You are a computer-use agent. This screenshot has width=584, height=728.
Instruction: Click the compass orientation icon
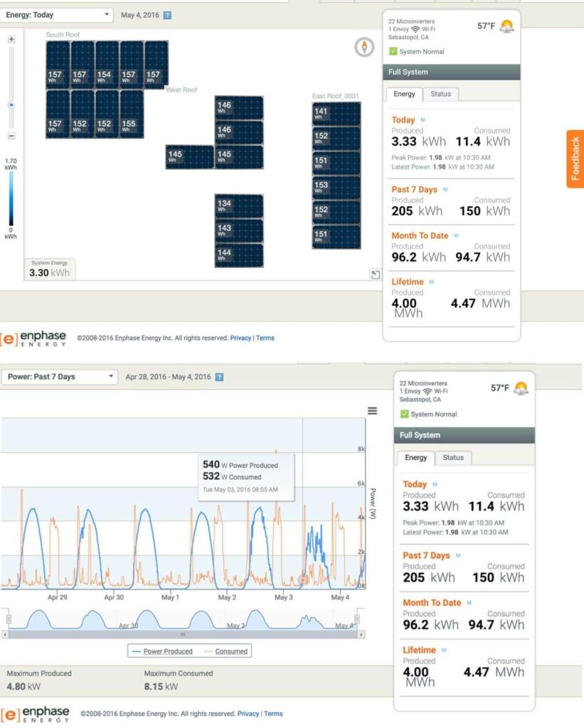[x=364, y=47]
